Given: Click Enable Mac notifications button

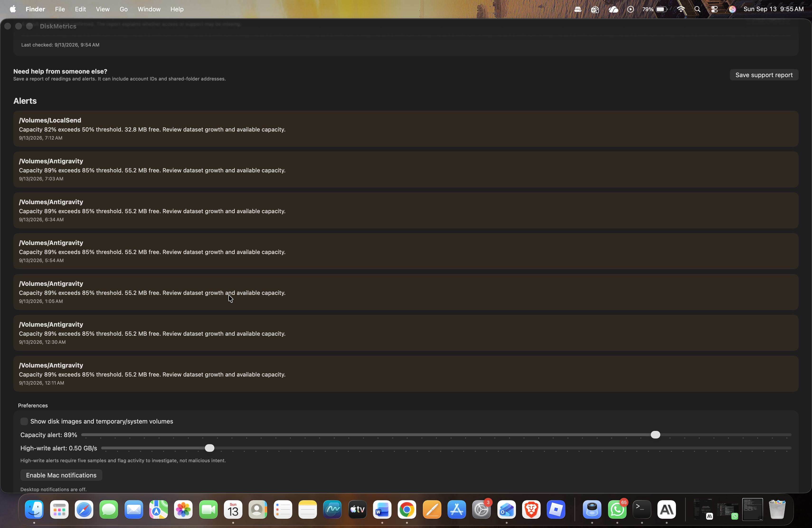Looking at the screenshot, I should pyautogui.click(x=61, y=475).
